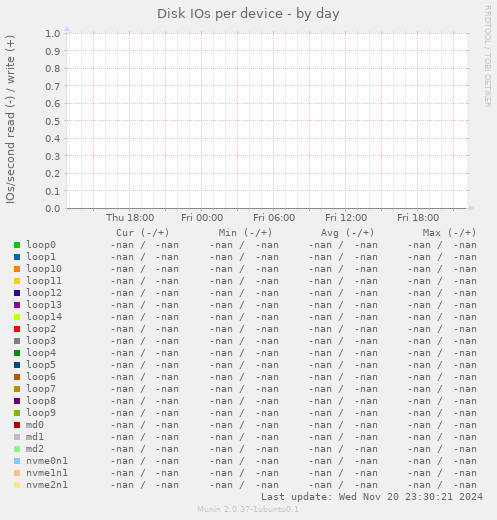Click the loop0 green legend swatch
Viewport: 497px width, 520px height.
point(17,245)
